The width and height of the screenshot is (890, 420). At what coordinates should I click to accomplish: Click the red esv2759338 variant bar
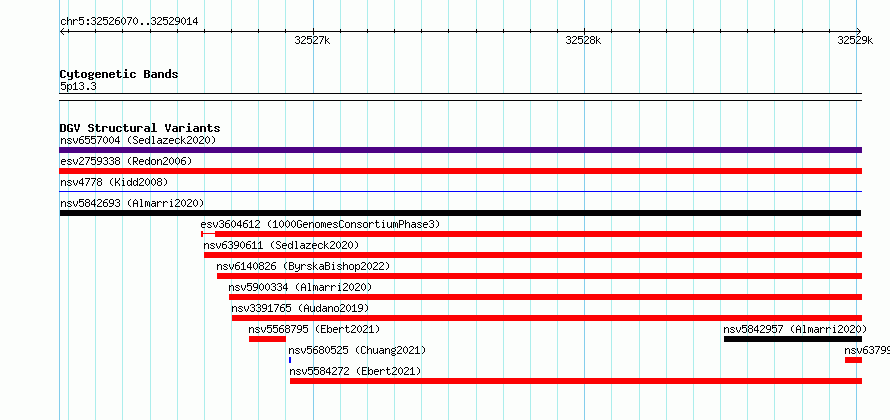pyautogui.click(x=460, y=171)
